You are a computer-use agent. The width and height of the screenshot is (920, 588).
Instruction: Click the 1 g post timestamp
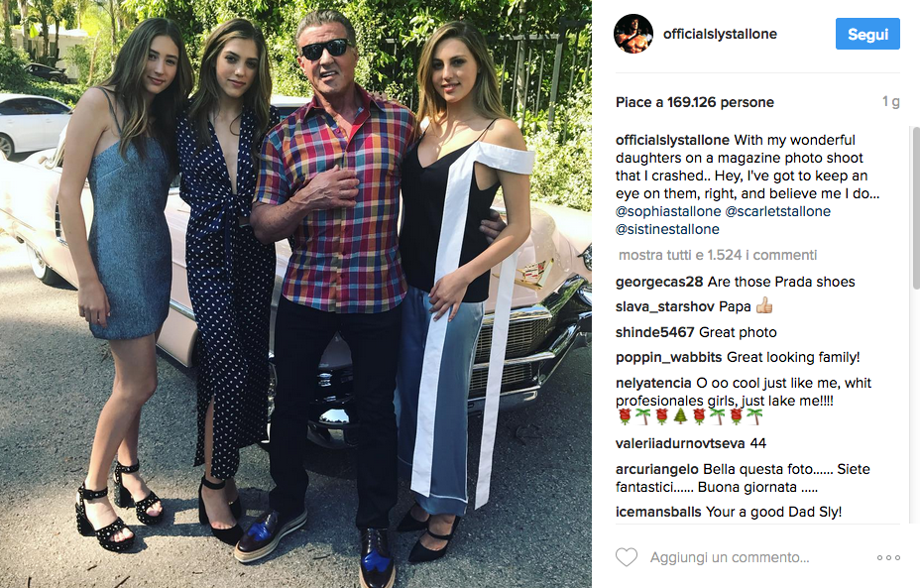[x=890, y=102]
